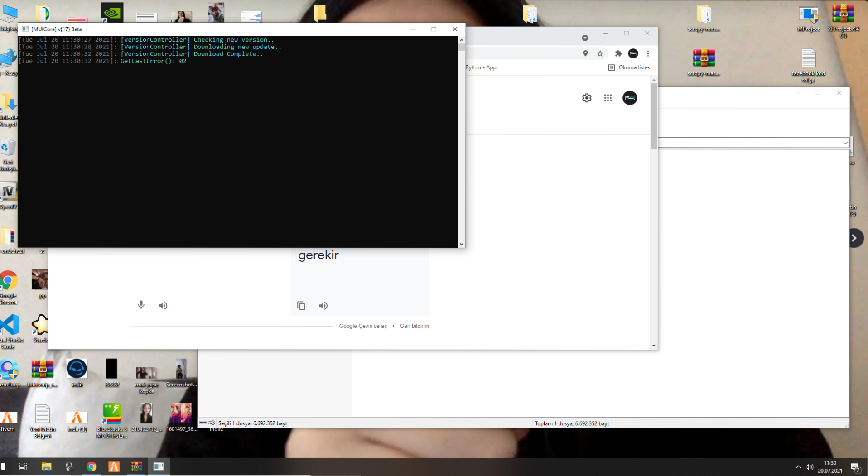The width and height of the screenshot is (868, 476).
Task: Listen to source text speaker icon
Action: [x=163, y=306]
